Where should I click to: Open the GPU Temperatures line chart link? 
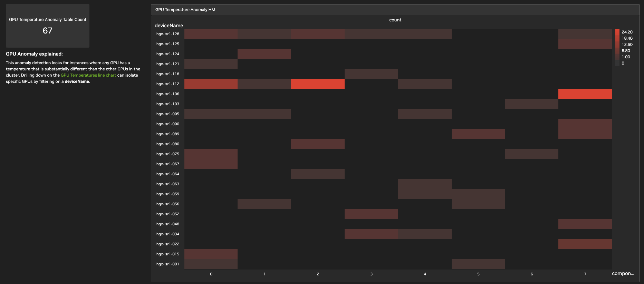[88, 75]
